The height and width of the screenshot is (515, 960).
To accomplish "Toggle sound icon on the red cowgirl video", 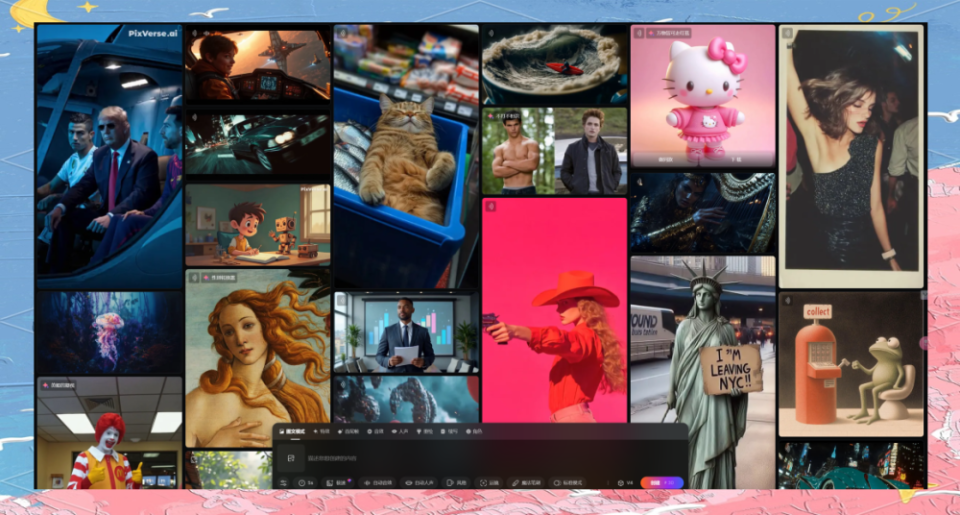I will coord(491,206).
